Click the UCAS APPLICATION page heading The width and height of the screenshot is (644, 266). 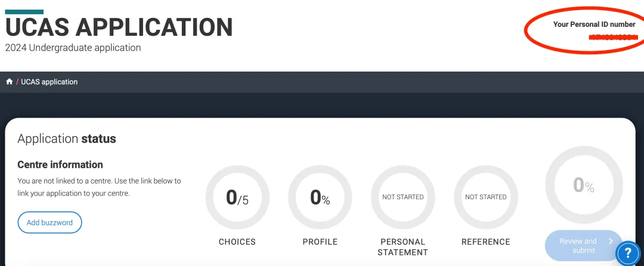(119, 27)
